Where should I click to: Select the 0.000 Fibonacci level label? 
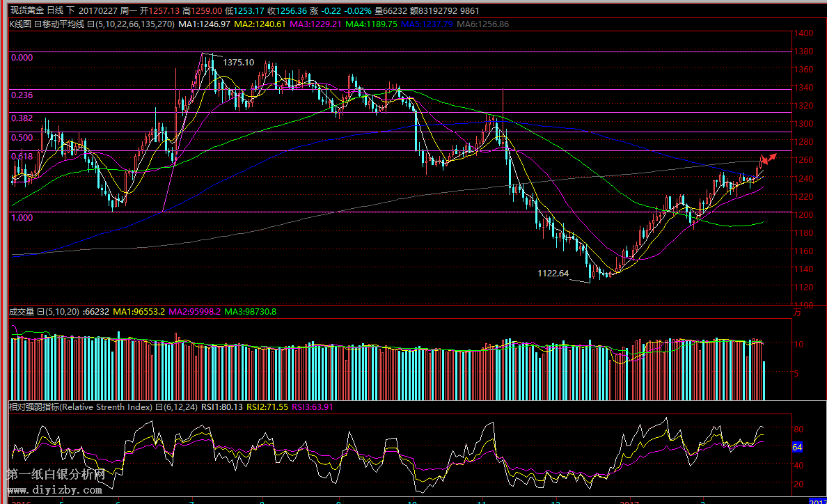pos(22,58)
